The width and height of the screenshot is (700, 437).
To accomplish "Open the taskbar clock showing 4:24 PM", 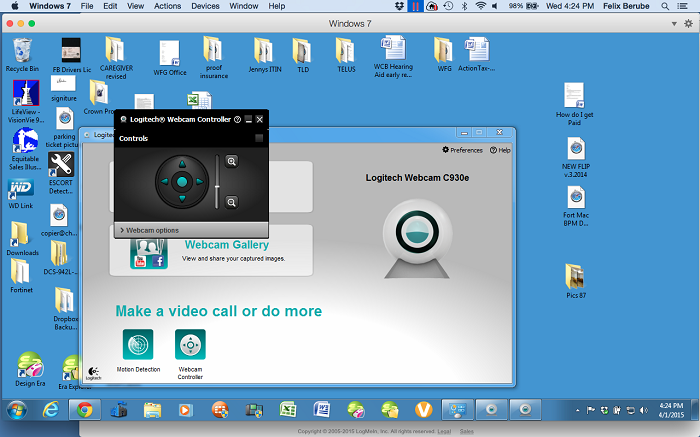I will pyautogui.click(x=671, y=410).
